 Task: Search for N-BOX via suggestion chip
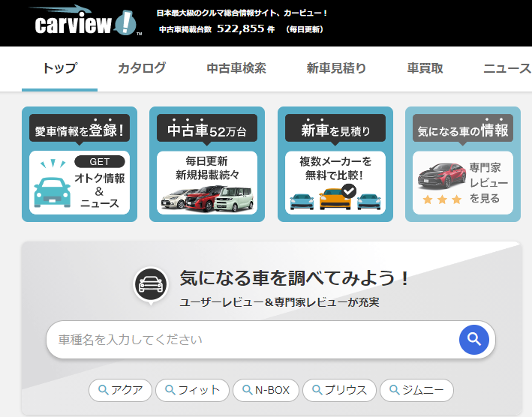coord(266,390)
